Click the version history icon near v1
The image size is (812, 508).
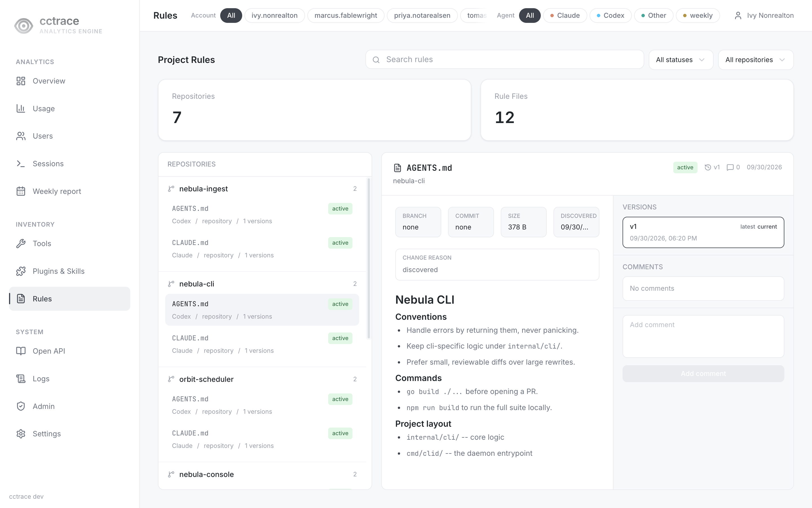708,167
